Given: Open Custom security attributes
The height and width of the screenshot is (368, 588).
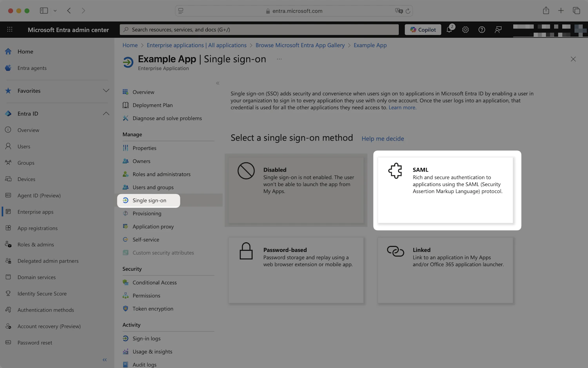Looking at the screenshot, I should [163, 253].
